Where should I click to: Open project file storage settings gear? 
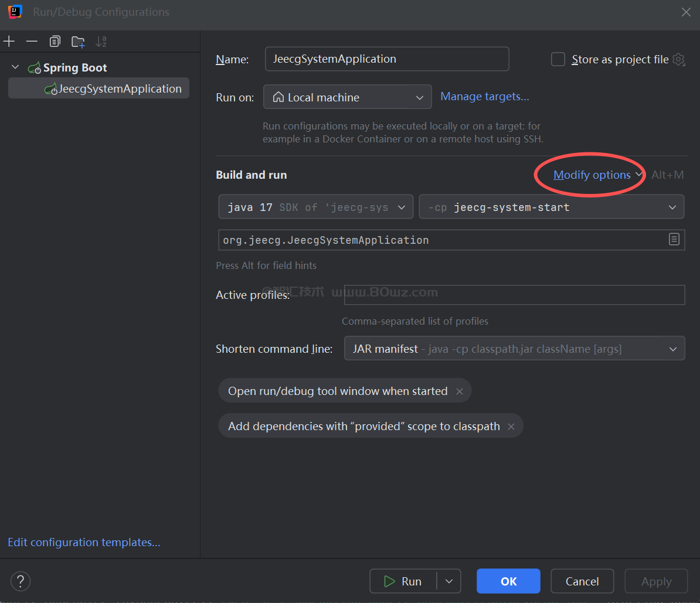pyautogui.click(x=678, y=59)
